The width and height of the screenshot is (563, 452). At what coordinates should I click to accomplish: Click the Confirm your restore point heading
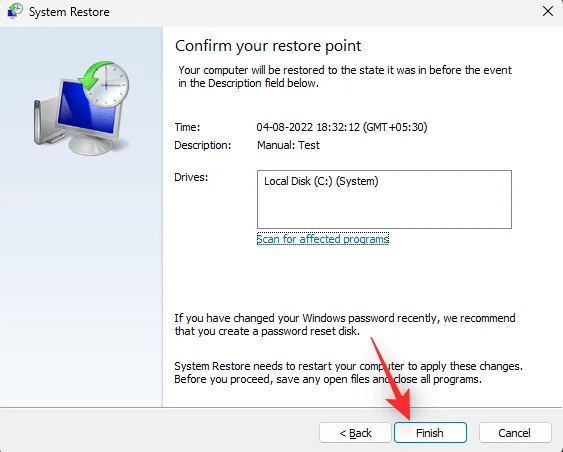pyautogui.click(x=268, y=46)
